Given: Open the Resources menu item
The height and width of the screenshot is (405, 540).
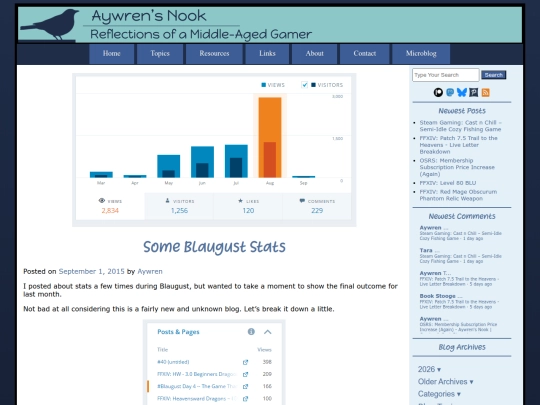Looking at the screenshot, I should (x=214, y=54).
